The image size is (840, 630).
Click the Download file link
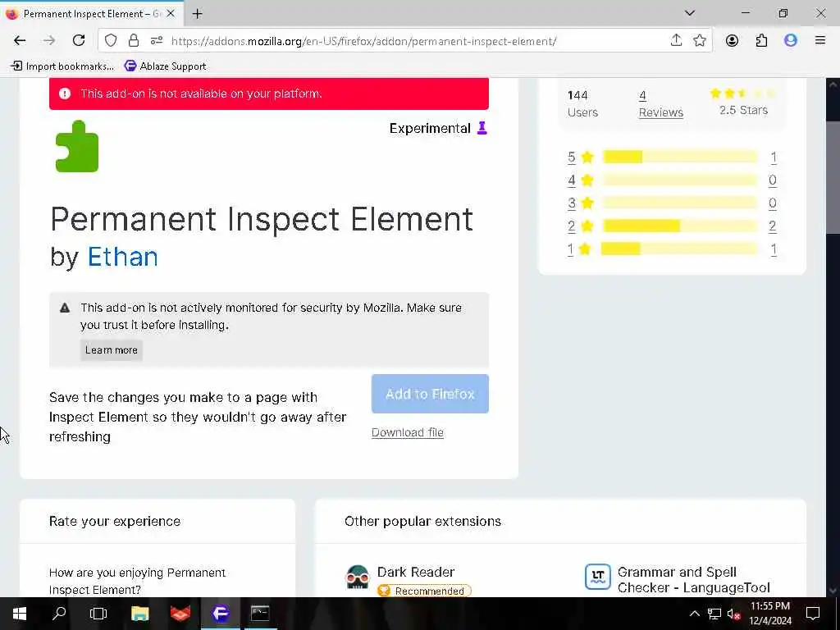(x=407, y=433)
